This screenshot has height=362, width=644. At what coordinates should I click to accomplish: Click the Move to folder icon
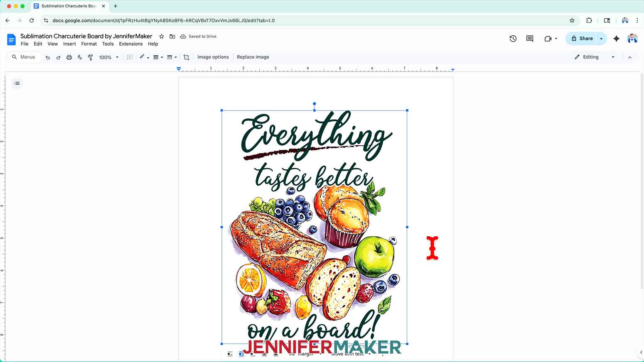point(172,37)
